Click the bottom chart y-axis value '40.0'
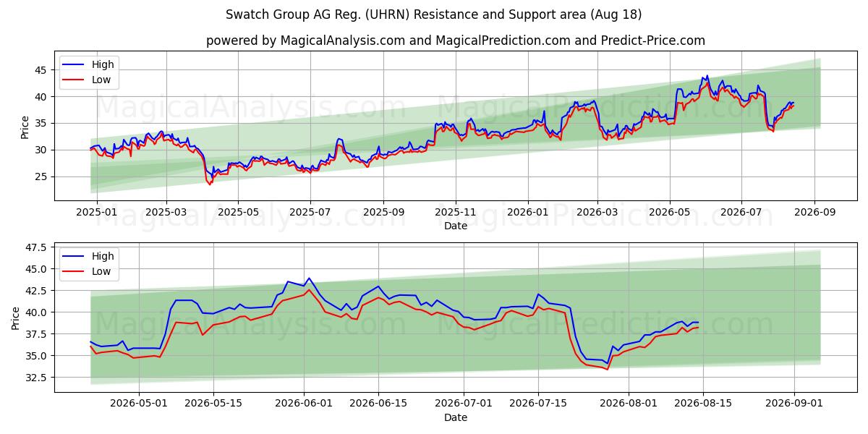 point(37,312)
